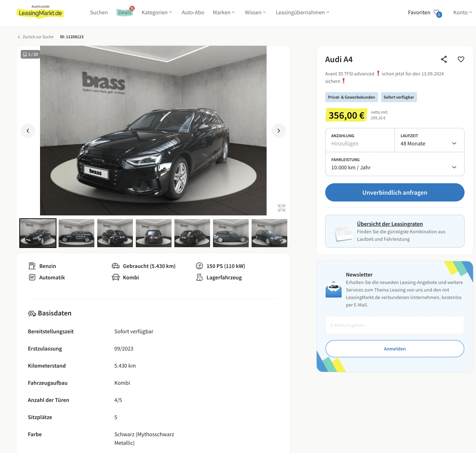Expand the Wissen menu

(256, 13)
